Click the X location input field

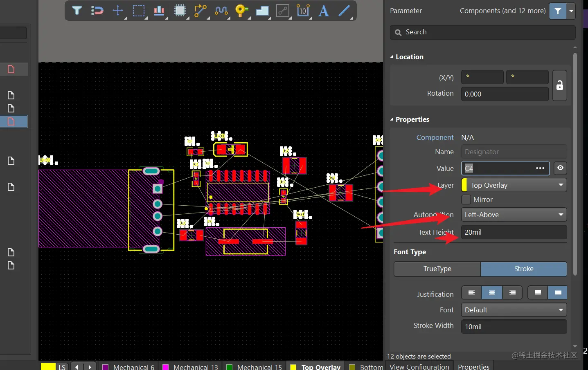pos(482,77)
